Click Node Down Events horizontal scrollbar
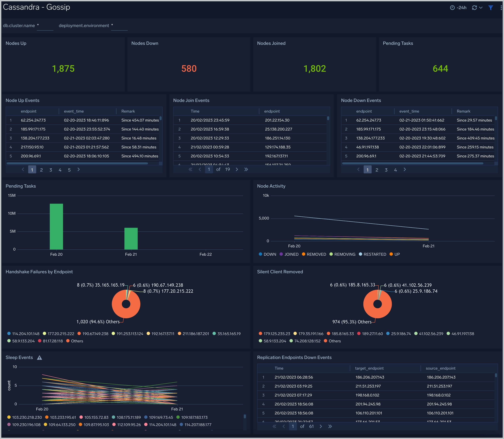Viewport: 504px width, 439px height. click(413, 163)
